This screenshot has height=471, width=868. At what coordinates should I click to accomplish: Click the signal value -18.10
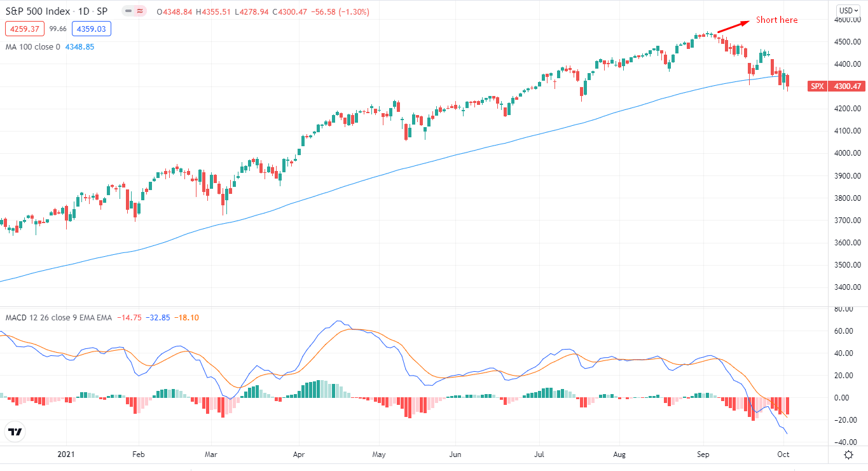(186, 317)
